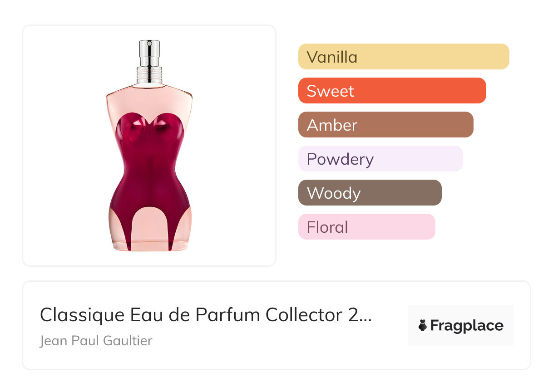Image resolution: width=553 pixels, height=392 pixels.
Task: Open the Fragplace wordmark link
Action: tap(467, 326)
